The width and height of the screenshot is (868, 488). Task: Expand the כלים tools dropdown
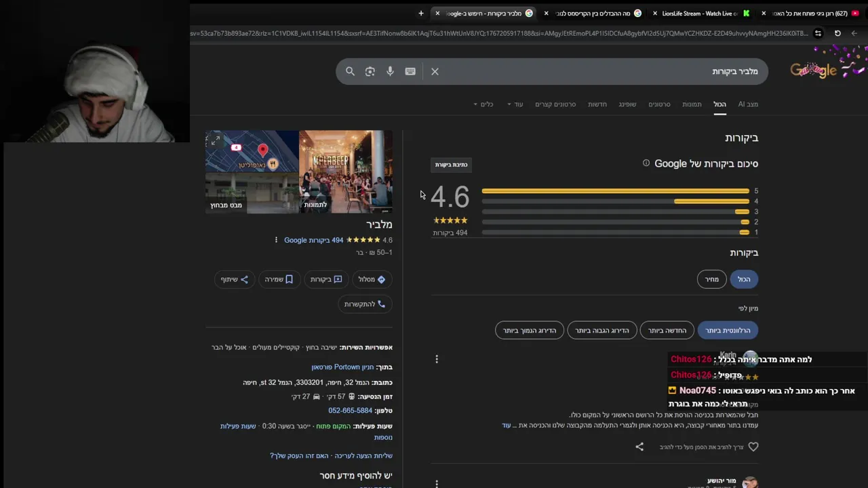point(484,104)
